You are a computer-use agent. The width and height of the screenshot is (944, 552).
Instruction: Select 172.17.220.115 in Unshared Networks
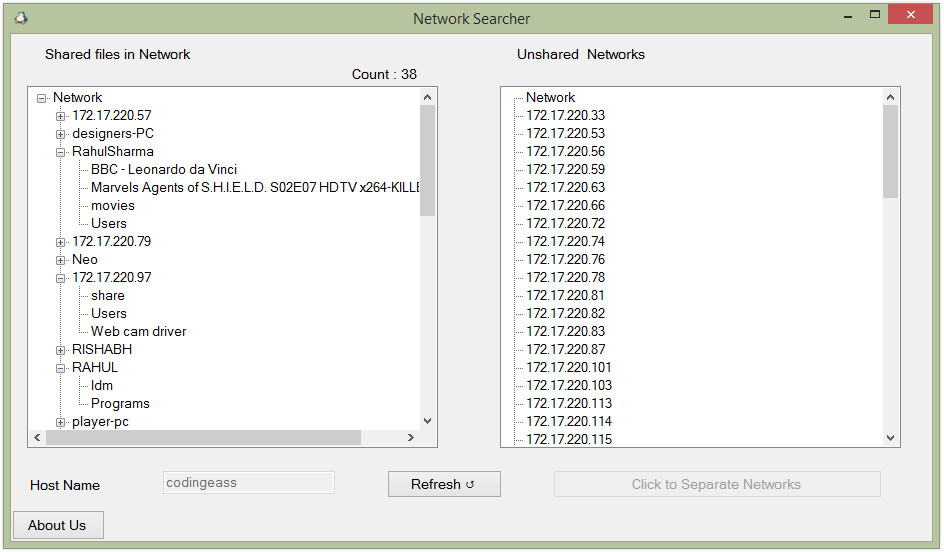(x=569, y=439)
